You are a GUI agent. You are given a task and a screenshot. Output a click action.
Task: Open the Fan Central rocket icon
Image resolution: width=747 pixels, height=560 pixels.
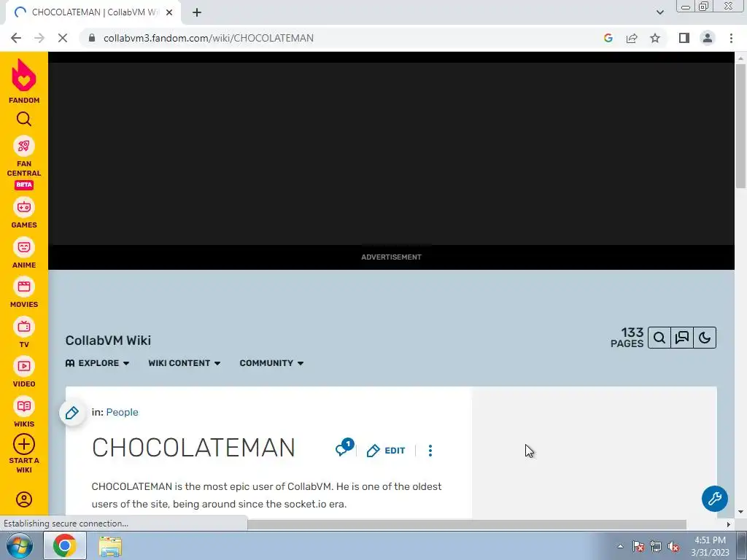pyautogui.click(x=24, y=146)
